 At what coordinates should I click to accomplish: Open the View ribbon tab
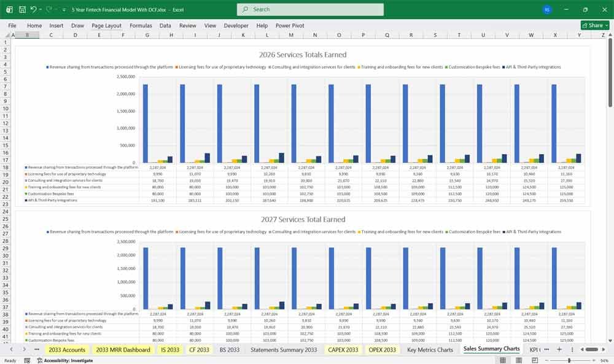210,25
